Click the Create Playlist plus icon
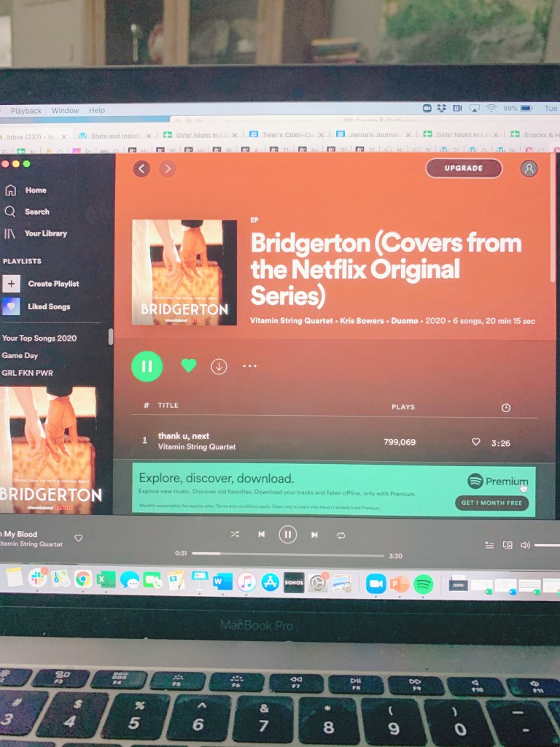 12,284
